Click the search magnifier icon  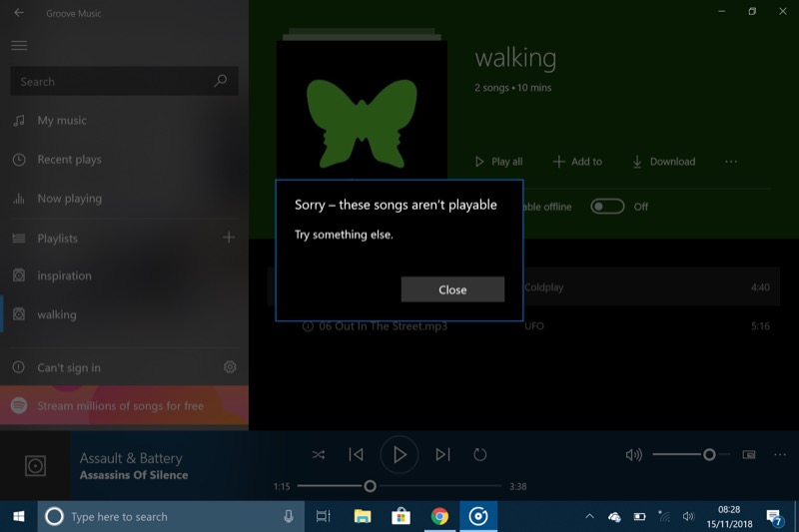221,81
